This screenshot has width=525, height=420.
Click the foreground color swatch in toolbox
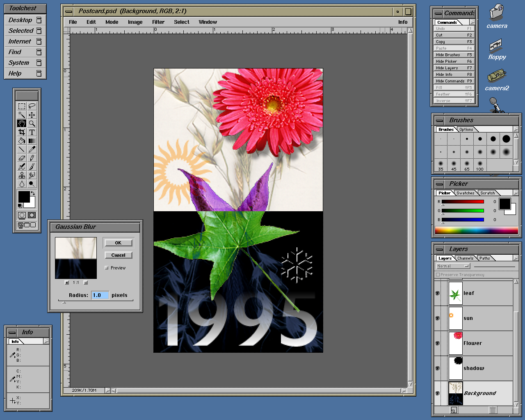tap(24, 196)
